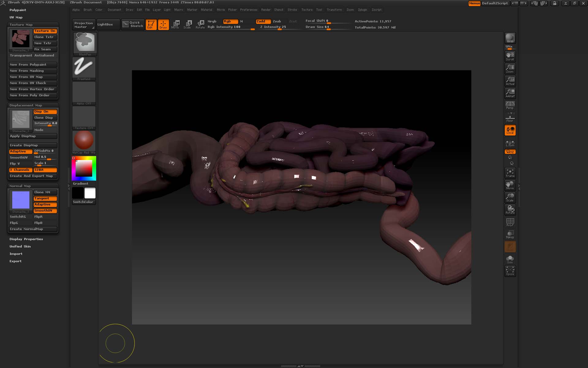Click the Persp perspective icon

pos(510,105)
